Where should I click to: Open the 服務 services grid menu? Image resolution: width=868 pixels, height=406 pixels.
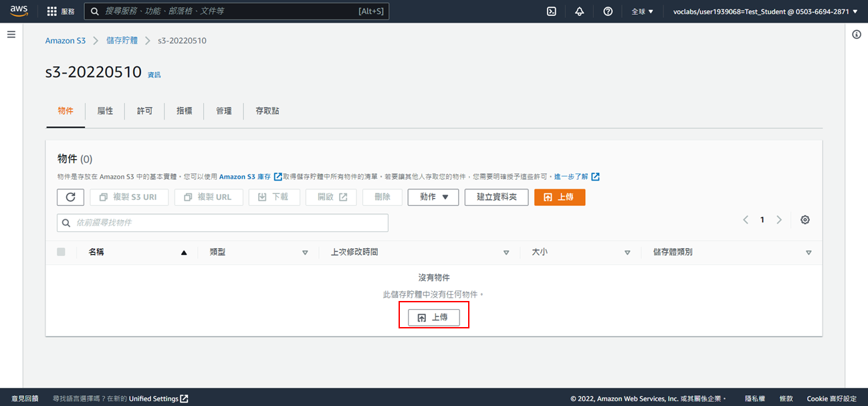pyautogui.click(x=61, y=11)
